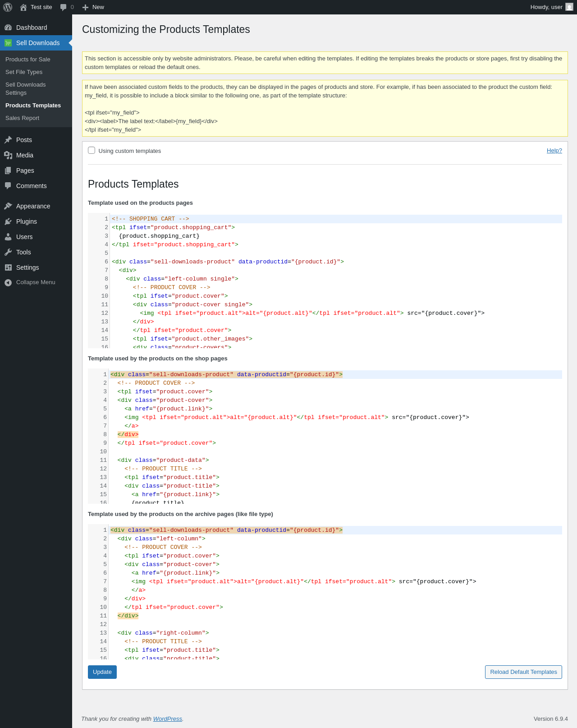Image resolution: width=577 pixels, height=728 pixels.
Task: Click the Version 6.9.4 footer text
Action: (551, 719)
